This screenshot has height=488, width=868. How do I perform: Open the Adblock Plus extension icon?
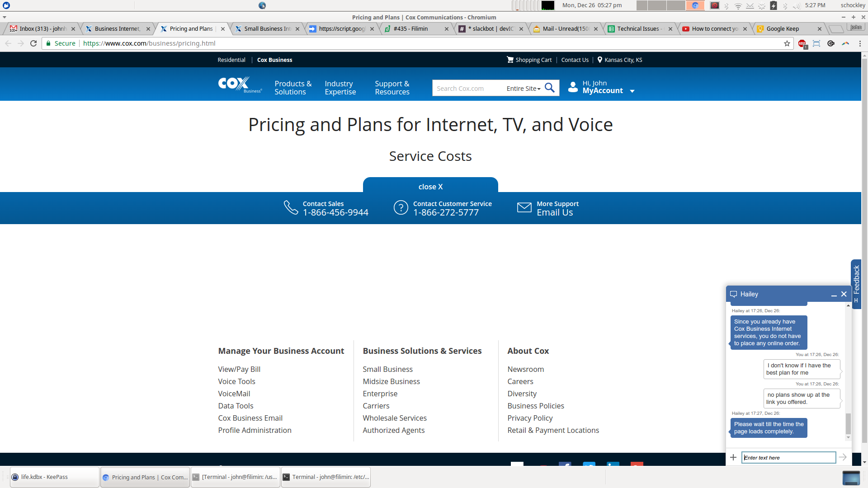point(802,44)
